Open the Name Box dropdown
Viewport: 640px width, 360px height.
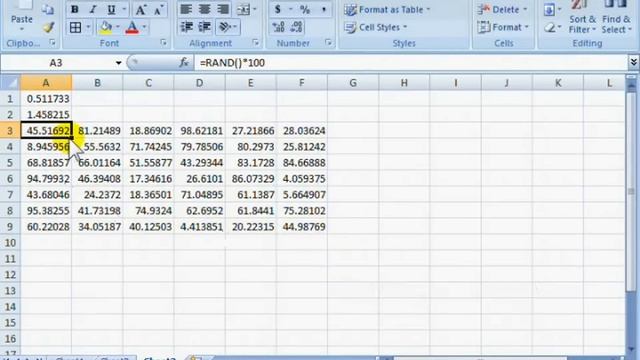pyautogui.click(x=118, y=63)
